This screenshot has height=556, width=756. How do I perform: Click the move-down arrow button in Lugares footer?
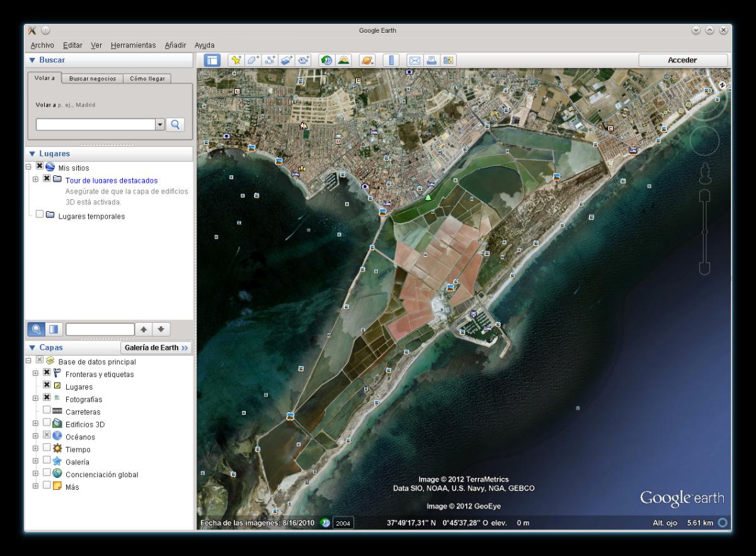[162, 329]
